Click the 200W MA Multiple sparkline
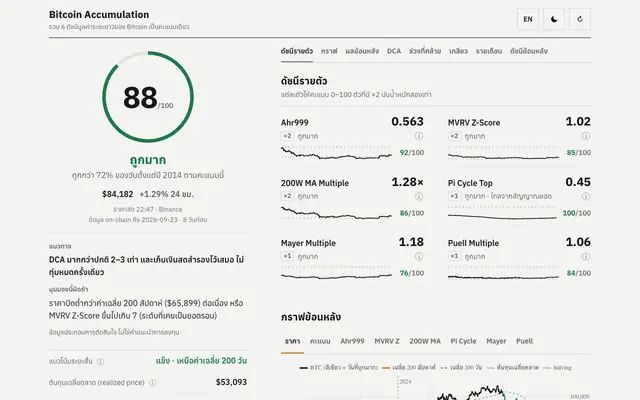640x400 pixels. (x=336, y=213)
